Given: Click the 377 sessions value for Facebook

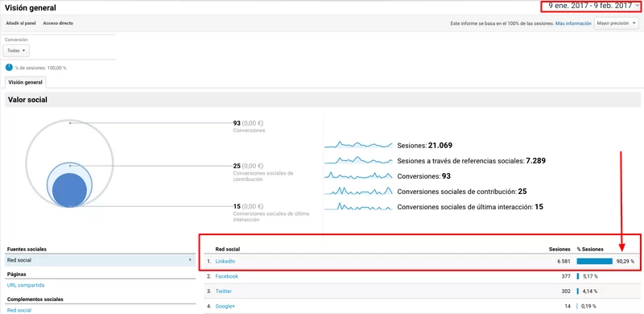Looking at the screenshot, I should point(567,276).
